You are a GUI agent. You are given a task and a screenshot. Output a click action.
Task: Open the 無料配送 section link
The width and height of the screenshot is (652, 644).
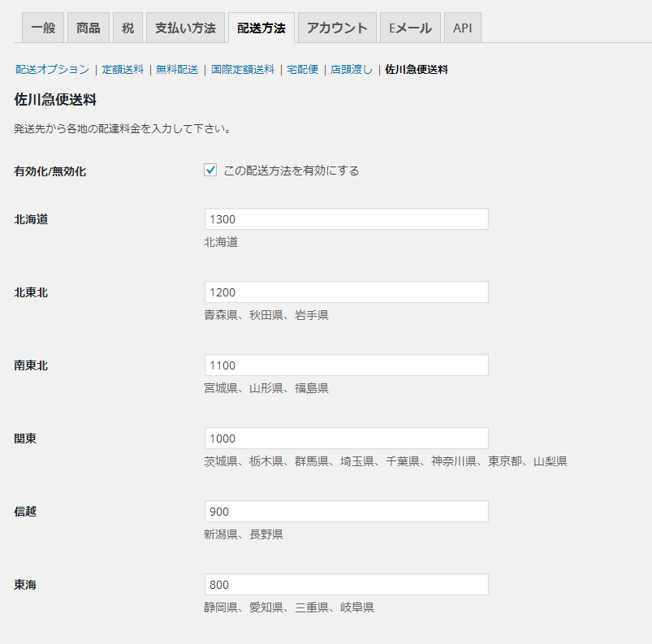point(177,70)
